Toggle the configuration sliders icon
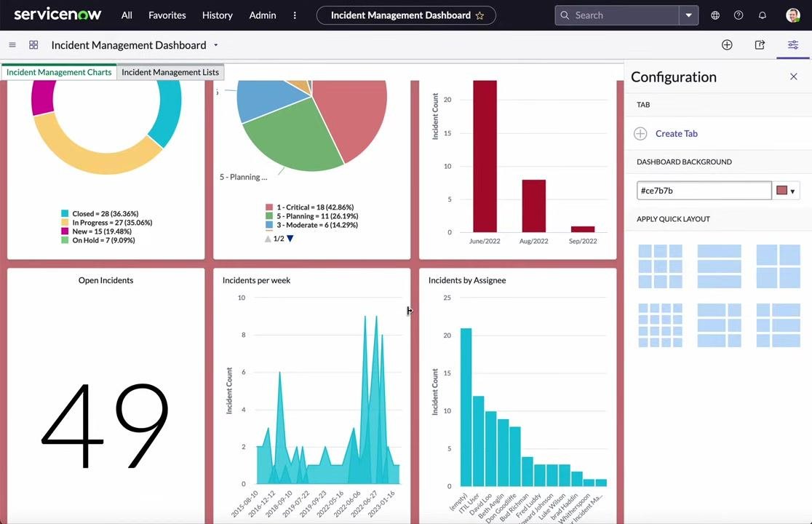This screenshot has width=812, height=524. click(x=793, y=45)
